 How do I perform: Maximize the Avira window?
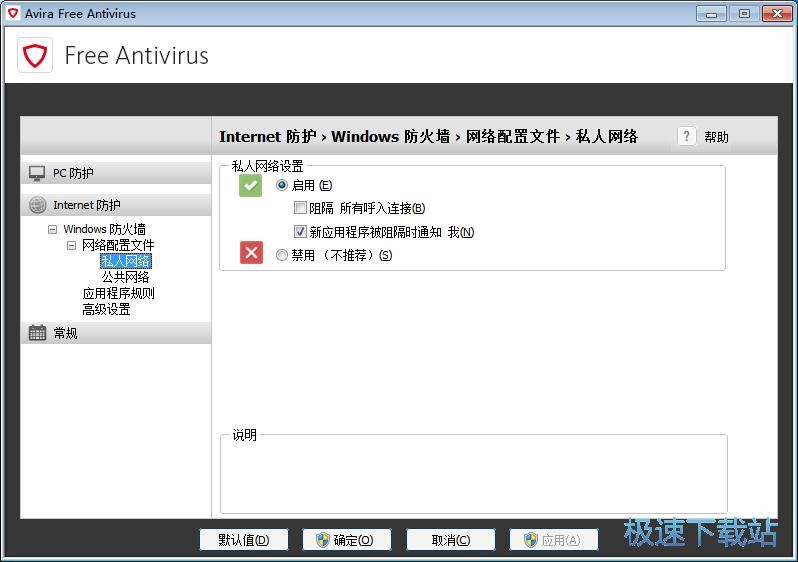point(744,14)
